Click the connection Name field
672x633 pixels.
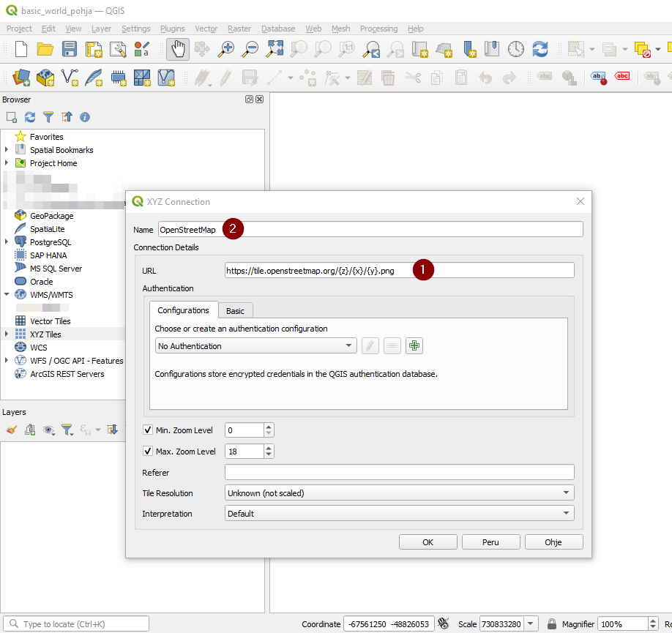[x=370, y=229]
